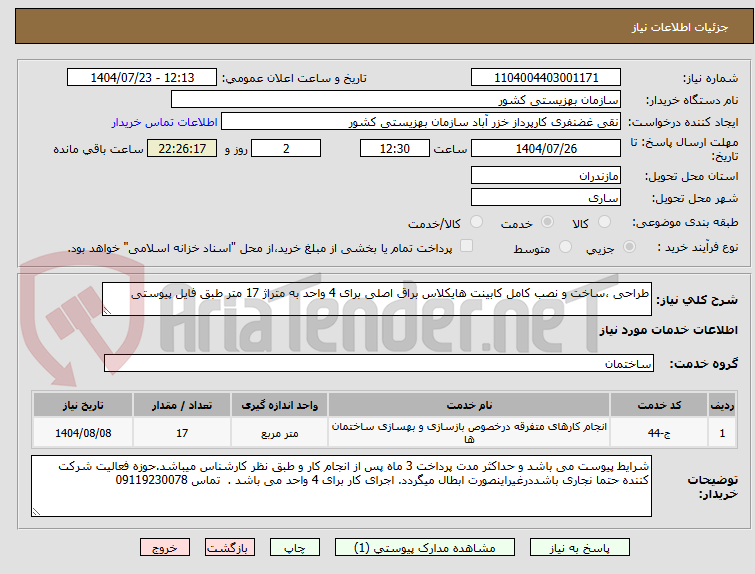
Task: Click the نام دستگاه خریدار field
Action: 396,100
